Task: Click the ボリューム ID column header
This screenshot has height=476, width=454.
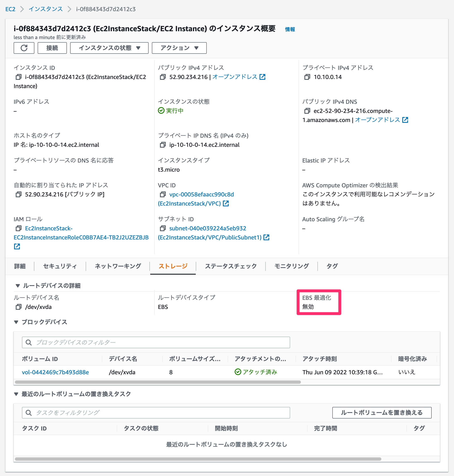Action: tap(40, 359)
